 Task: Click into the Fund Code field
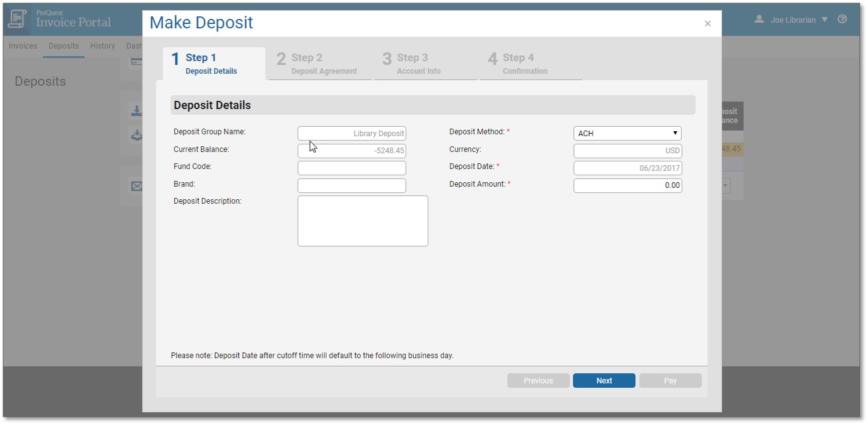click(x=352, y=168)
